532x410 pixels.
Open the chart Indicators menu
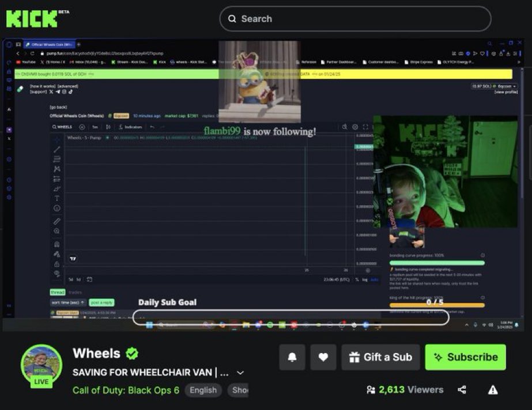point(130,127)
